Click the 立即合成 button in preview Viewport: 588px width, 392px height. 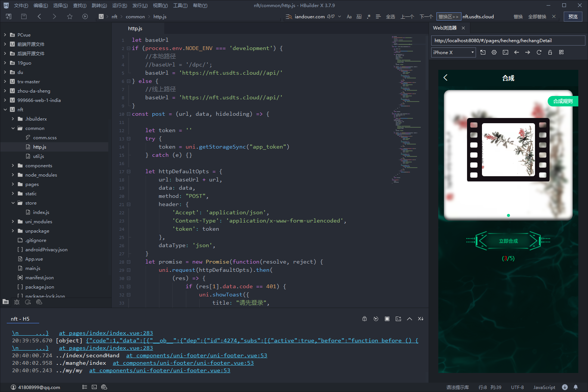click(x=508, y=241)
